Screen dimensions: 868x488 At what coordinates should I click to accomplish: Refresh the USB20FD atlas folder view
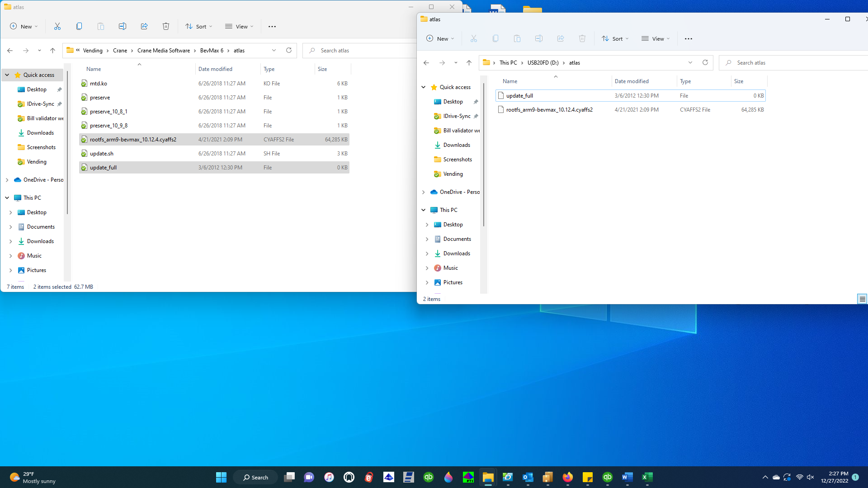[x=705, y=62]
